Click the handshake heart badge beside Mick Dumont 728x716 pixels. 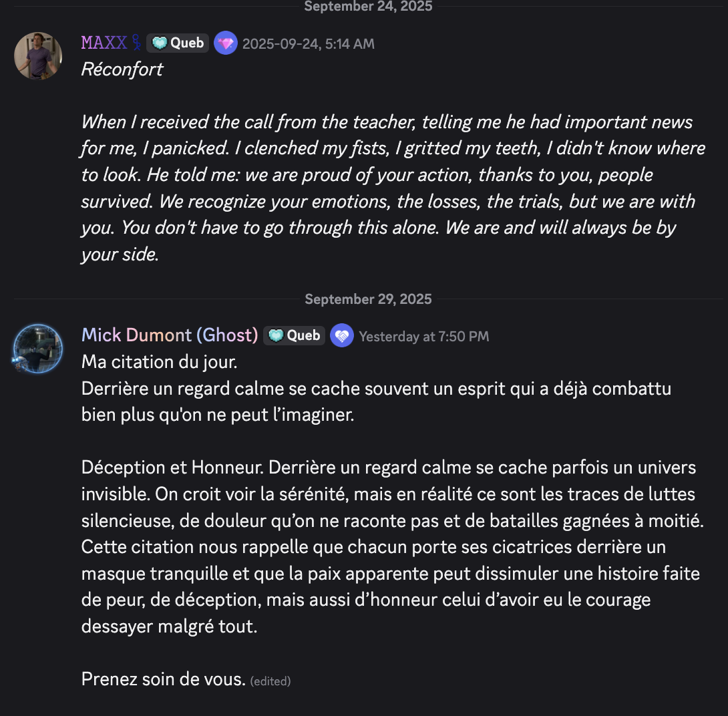342,335
